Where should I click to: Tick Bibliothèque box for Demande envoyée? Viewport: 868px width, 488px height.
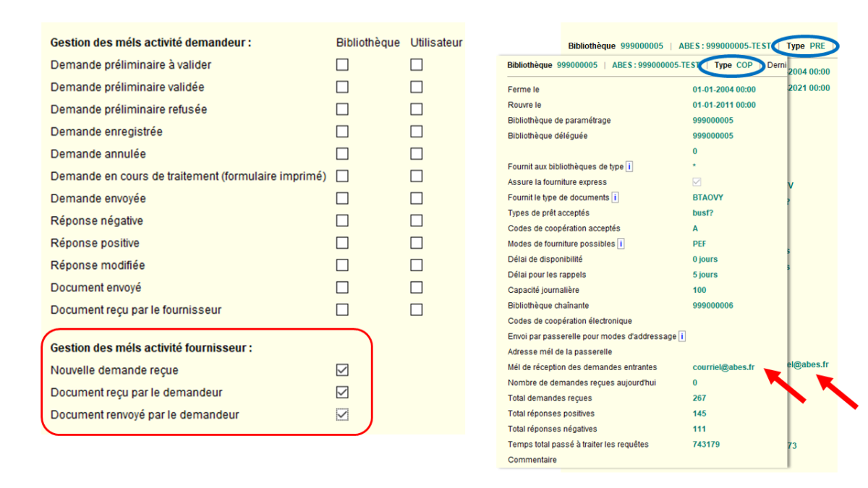coord(342,198)
